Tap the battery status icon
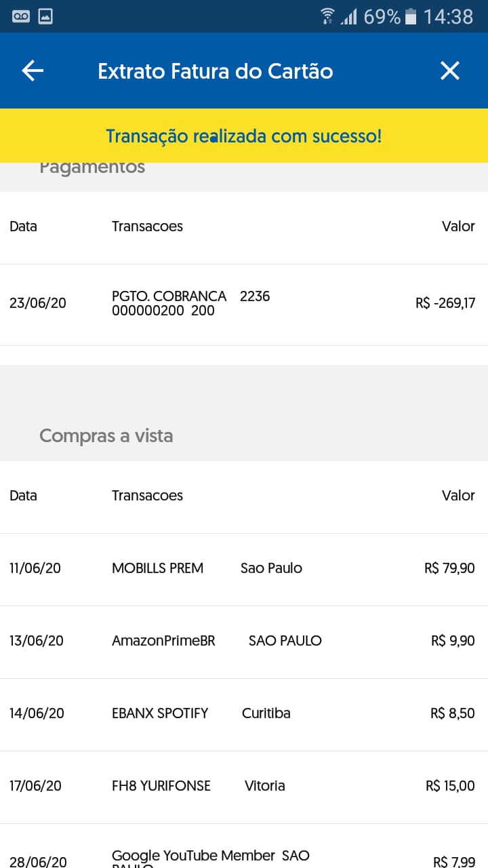The width and height of the screenshot is (488, 868). (410, 16)
